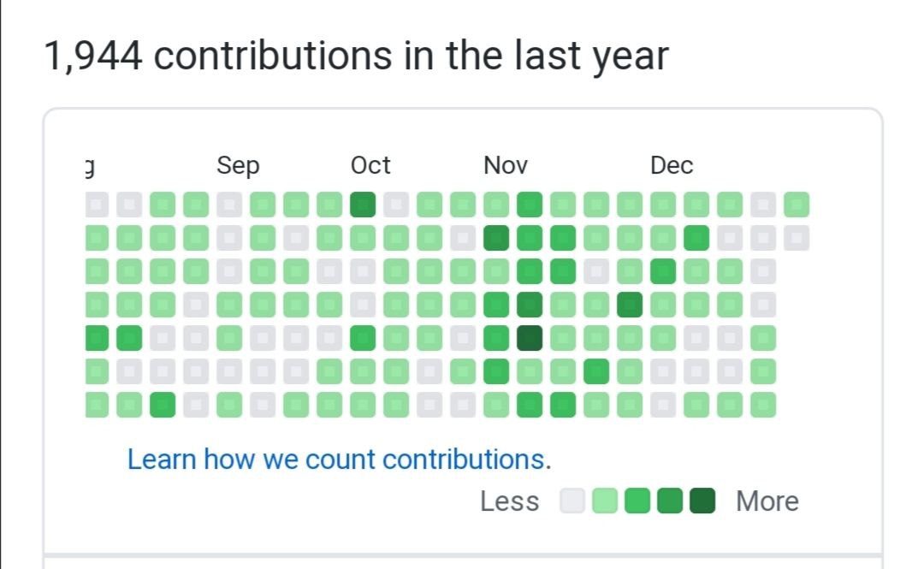The width and height of the screenshot is (924, 569).
Task: Select the lightest green legend swatch
Action: [605, 501]
